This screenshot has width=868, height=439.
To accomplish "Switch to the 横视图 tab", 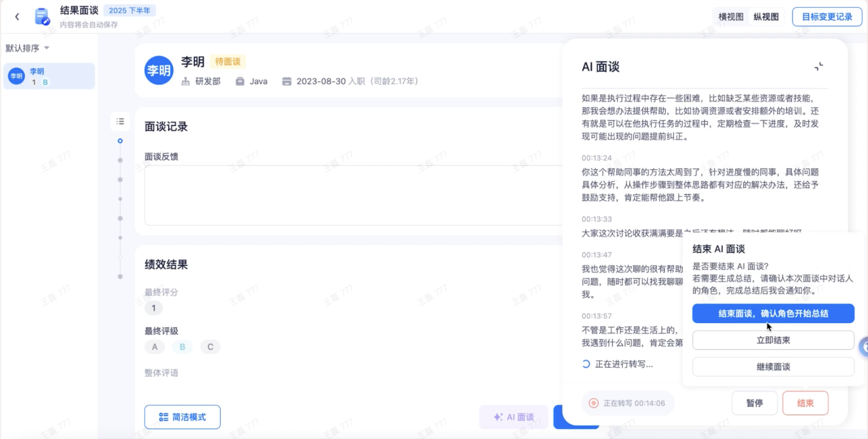I will 731,17.
